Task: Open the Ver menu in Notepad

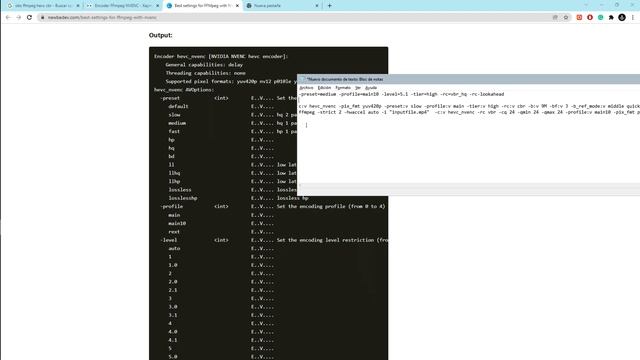Action: coord(358,88)
